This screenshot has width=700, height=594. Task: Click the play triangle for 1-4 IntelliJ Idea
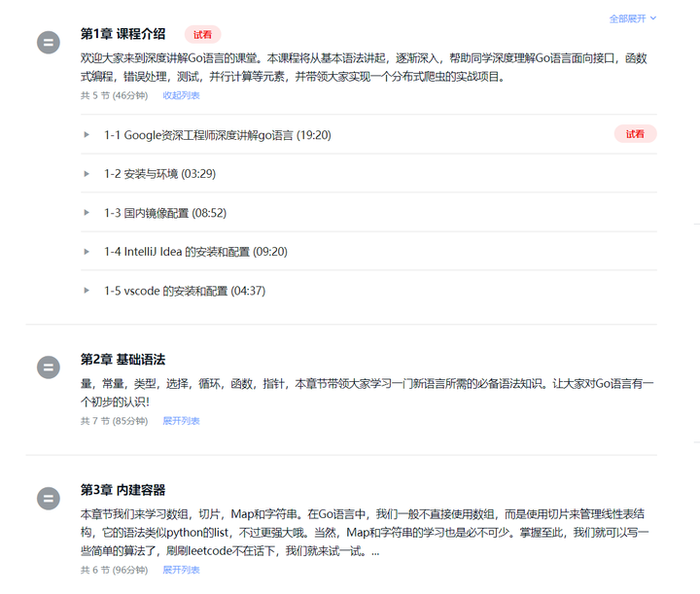point(87,252)
